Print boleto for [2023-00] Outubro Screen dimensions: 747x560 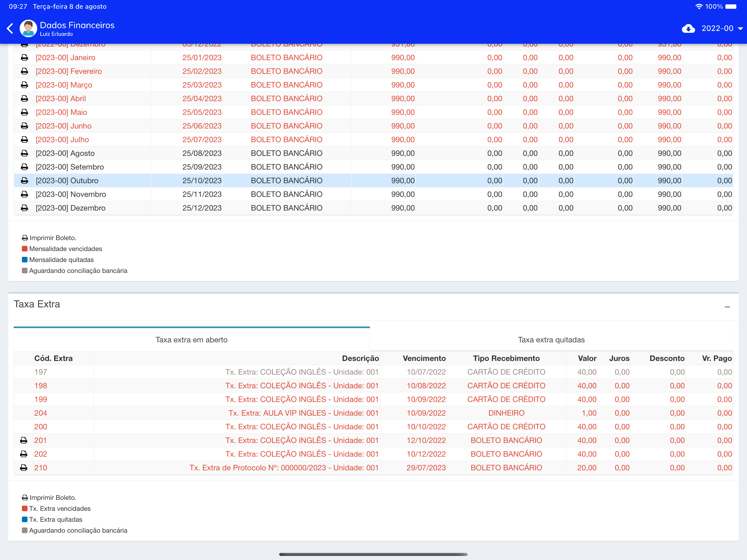(x=24, y=181)
